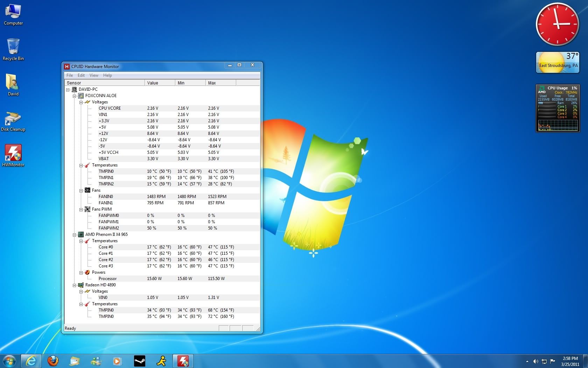Open Windows Live Messenger taskbar icon
This screenshot has width=588, height=368.
point(96,361)
